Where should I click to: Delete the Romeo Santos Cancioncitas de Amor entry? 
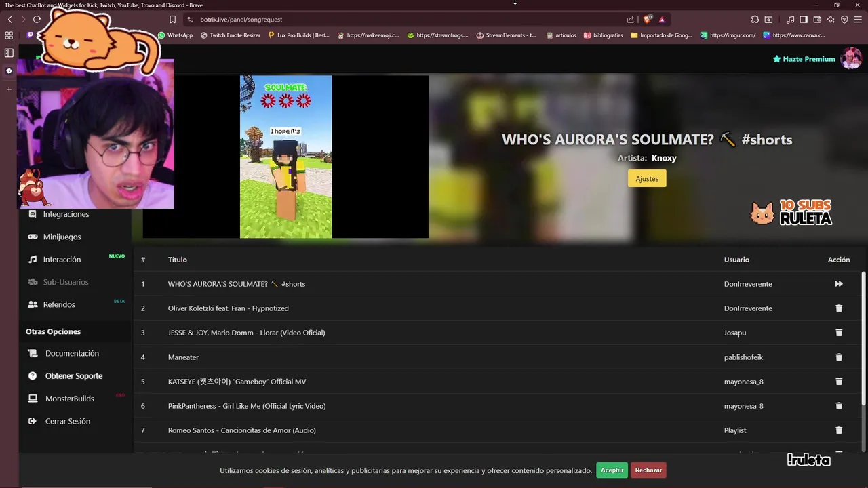[x=839, y=430]
